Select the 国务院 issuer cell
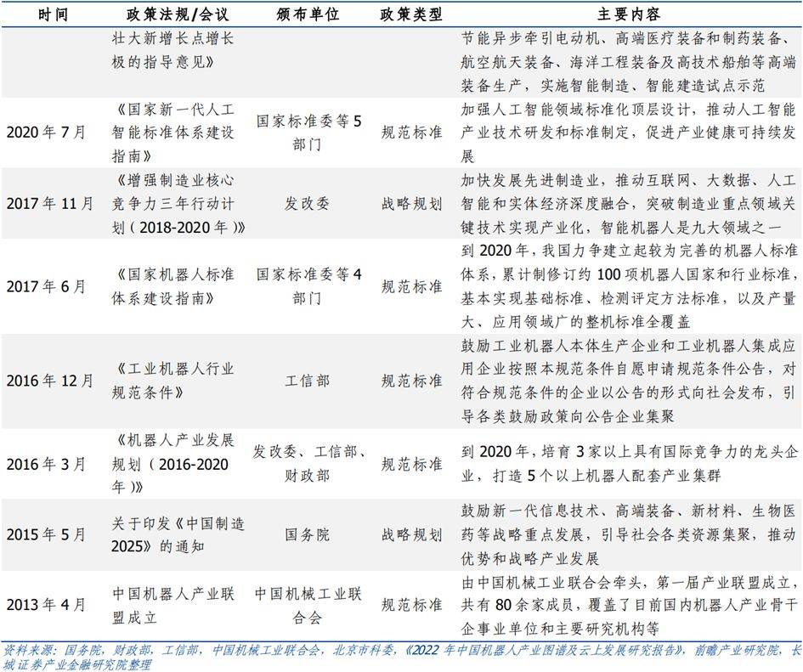 coord(307,535)
